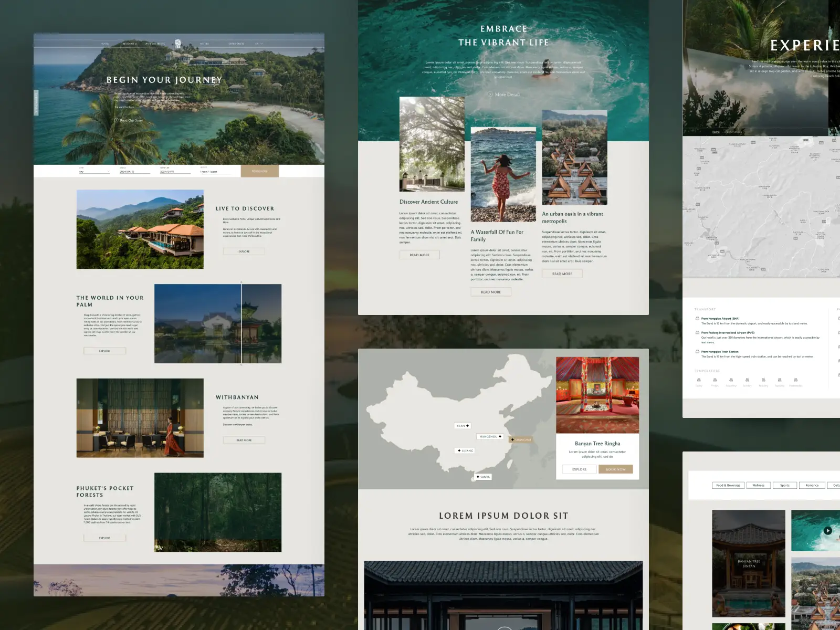Open the Experiences menu item
The height and width of the screenshot is (630, 840).
(x=236, y=44)
